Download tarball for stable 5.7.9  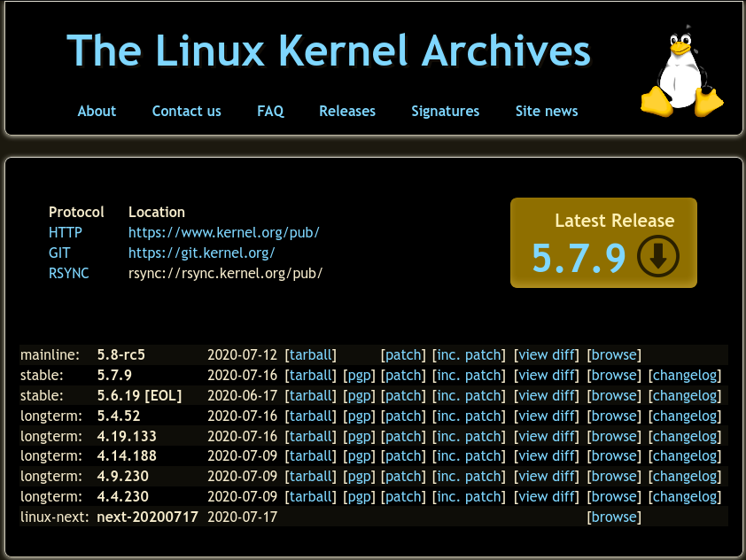point(311,375)
